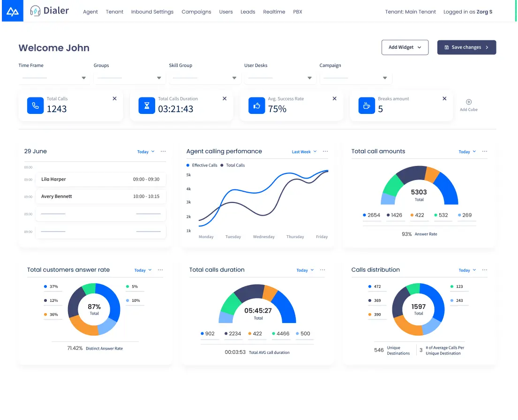Click the Dialer app logo
The height and width of the screenshot is (420, 518).
click(49, 10)
